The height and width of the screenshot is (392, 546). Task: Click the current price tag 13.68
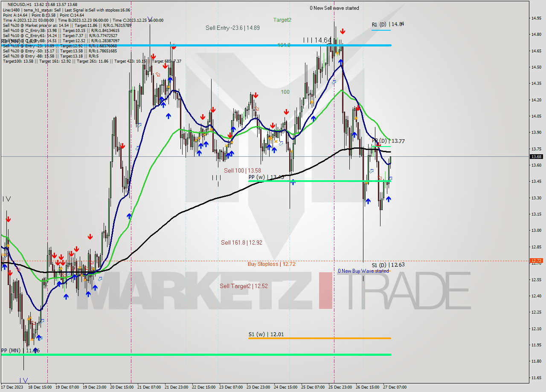pos(536,157)
